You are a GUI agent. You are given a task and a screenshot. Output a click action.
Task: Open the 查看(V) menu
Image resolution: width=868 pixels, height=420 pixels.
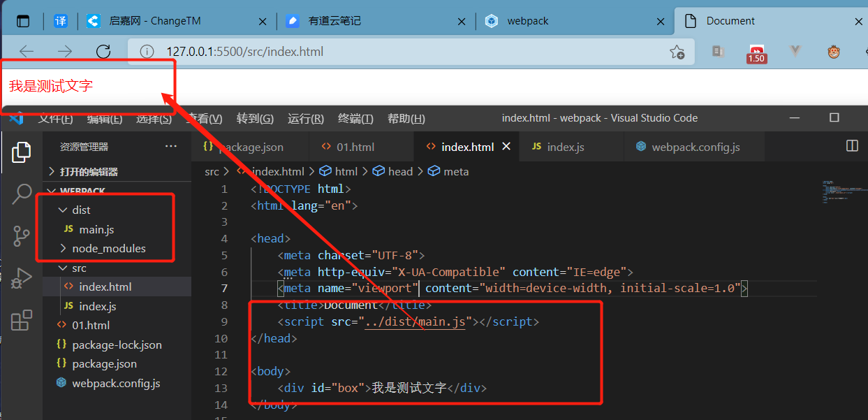pyautogui.click(x=204, y=118)
